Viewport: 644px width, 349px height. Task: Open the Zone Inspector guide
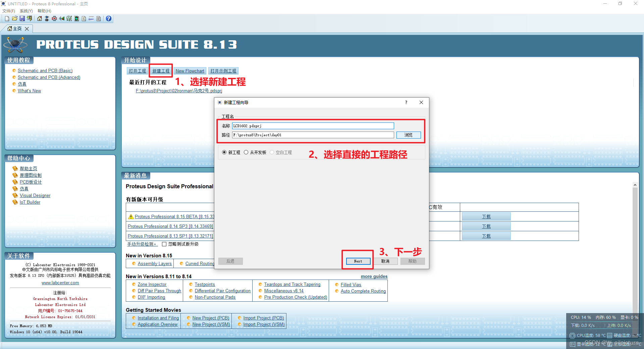click(x=152, y=284)
